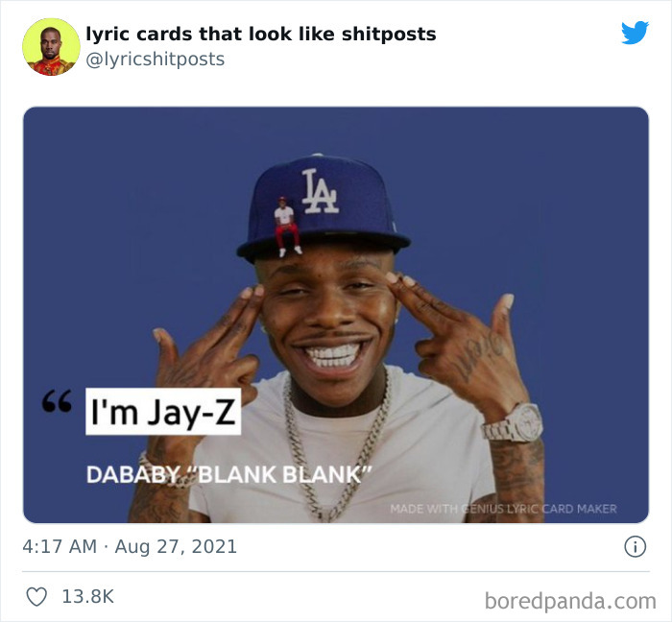The image size is (672, 622).
Task: Like the tweet with heart icon
Action: click(36, 596)
